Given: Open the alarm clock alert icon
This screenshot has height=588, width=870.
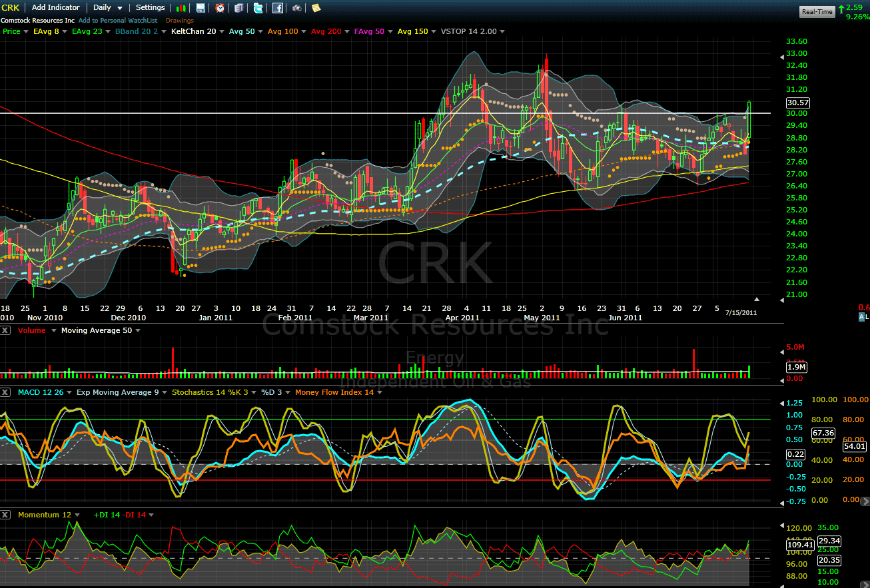Looking at the screenshot, I should [220, 8].
